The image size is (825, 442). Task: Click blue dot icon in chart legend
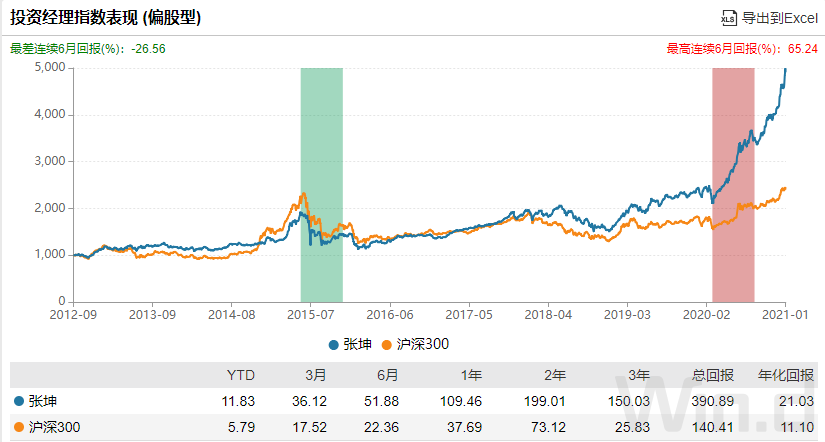[334, 343]
